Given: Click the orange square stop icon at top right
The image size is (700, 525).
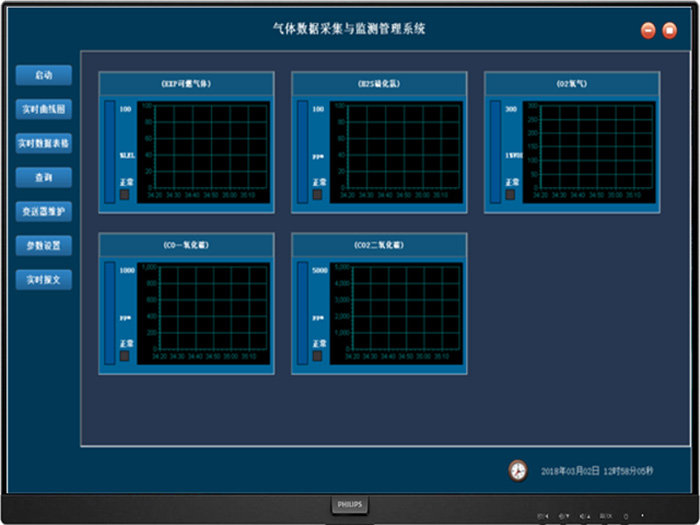Looking at the screenshot, I should tap(670, 31).
